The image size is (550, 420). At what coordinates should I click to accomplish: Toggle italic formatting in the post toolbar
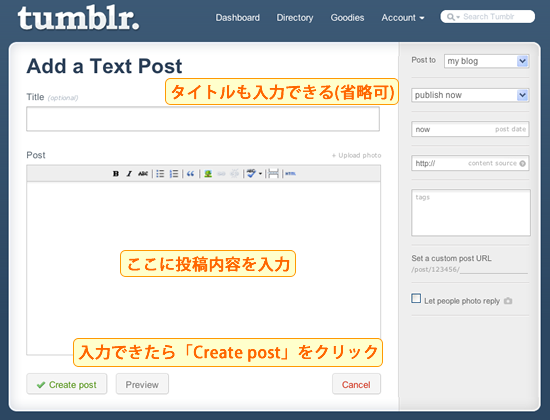coord(129,174)
